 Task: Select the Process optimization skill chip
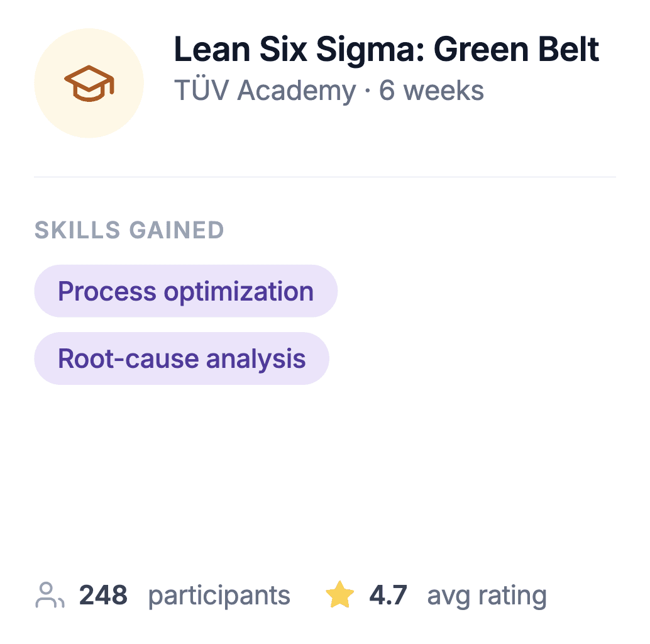pyautogui.click(x=185, y=291)
